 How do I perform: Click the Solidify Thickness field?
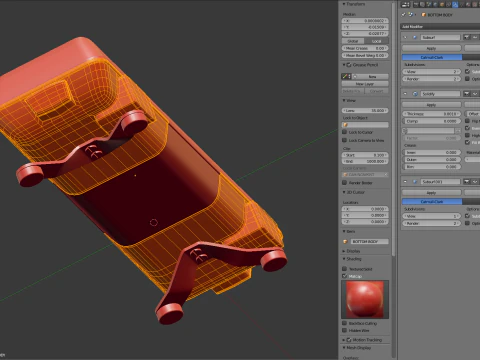[432, 114]
